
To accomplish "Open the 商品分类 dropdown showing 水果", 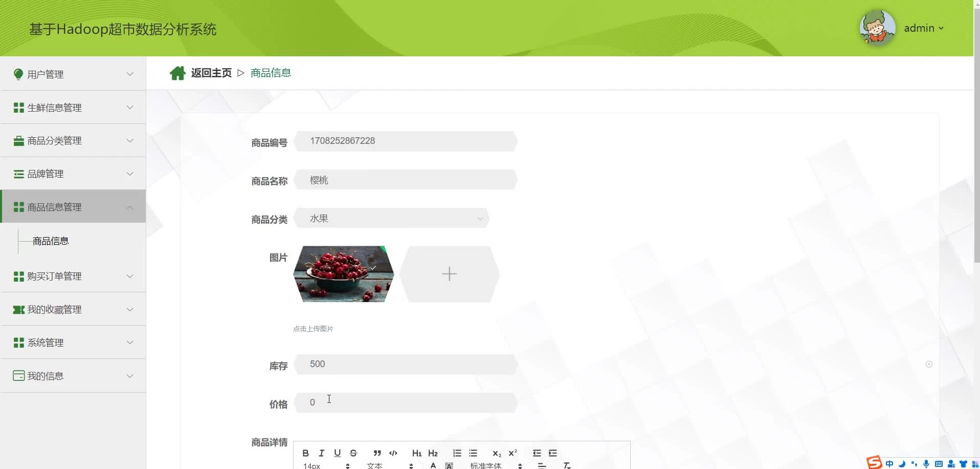I will pyautogui.click(x=392, y=219).
